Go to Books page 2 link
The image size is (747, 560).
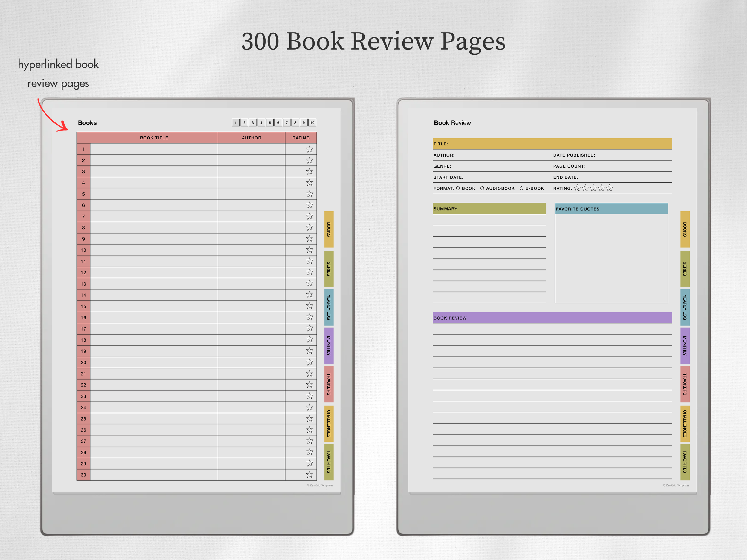[244, 122]
